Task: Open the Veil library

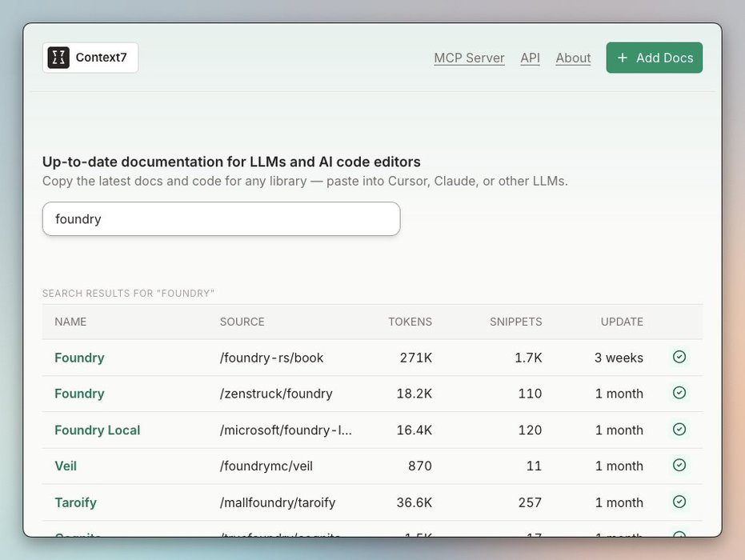Action: [66, 466]
